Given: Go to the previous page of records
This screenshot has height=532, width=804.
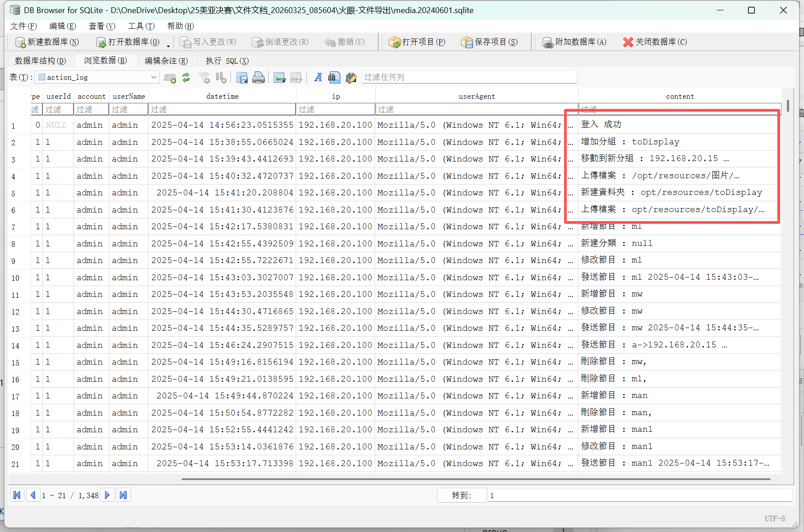Looking at the screenshot, I should (33, 495).
